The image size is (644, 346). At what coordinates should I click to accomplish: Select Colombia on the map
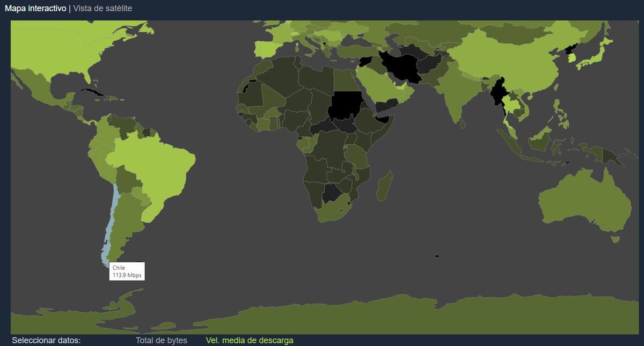click(106, 128)
